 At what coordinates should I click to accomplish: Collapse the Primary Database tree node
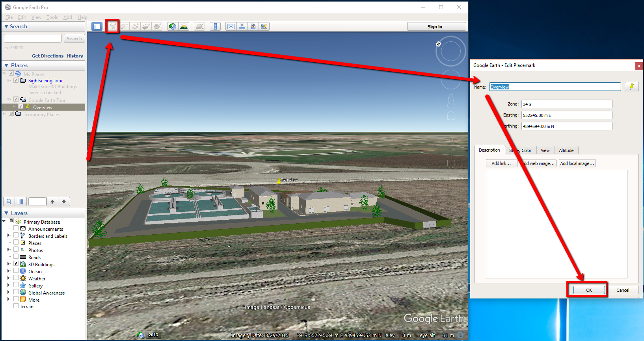[4, 221]
